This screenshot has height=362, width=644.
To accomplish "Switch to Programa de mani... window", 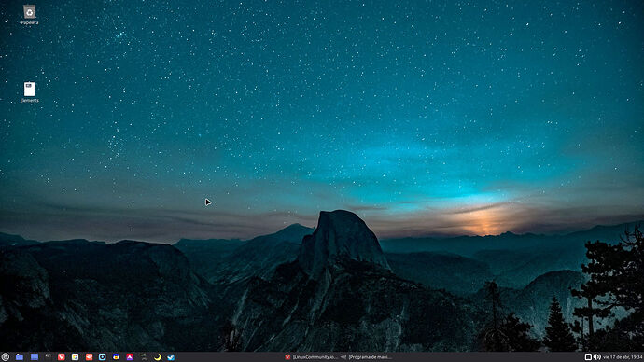I will 367,357.
